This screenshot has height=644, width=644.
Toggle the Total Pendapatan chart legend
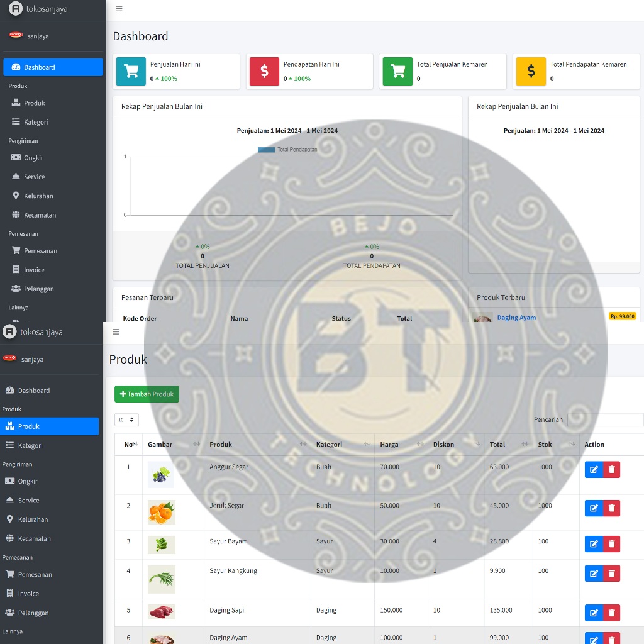tap(287, 150)
